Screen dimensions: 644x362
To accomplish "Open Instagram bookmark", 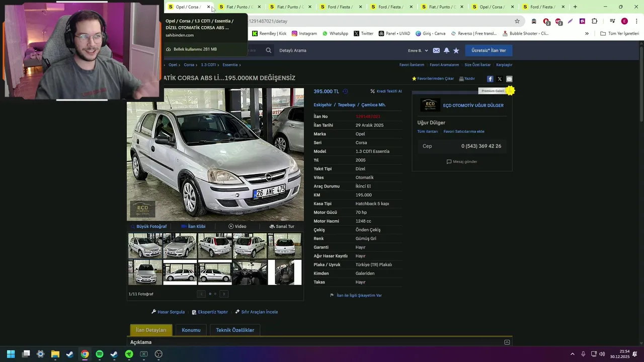I will 304,34.
